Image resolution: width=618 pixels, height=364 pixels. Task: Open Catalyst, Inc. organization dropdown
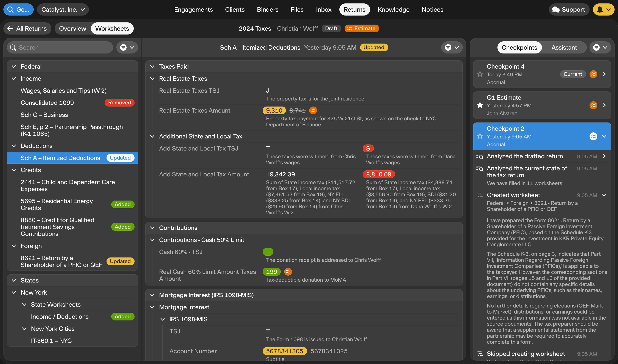point(63,9)
